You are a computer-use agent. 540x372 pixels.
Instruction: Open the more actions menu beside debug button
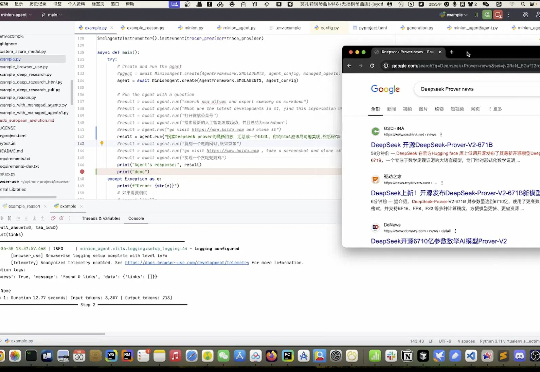click(x=509, y=14)
